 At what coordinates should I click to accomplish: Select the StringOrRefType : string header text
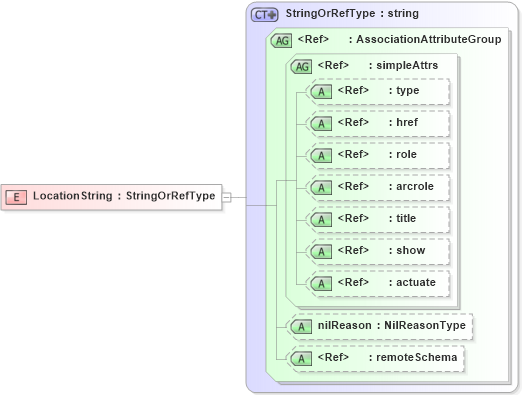(x=352, y=14)
